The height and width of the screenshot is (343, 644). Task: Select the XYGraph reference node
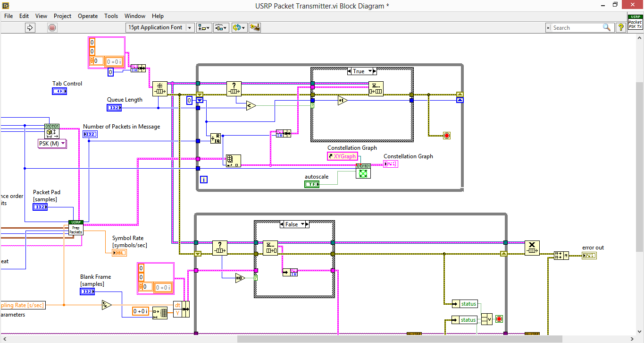pyautogui.click(x=342, y=156)
